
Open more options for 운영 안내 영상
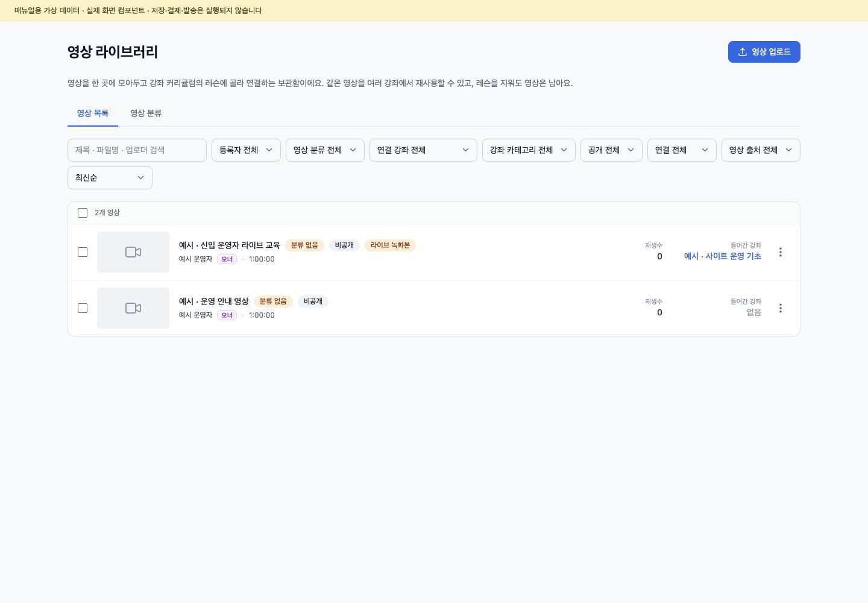pyautogui.click(x=781, y=308)
